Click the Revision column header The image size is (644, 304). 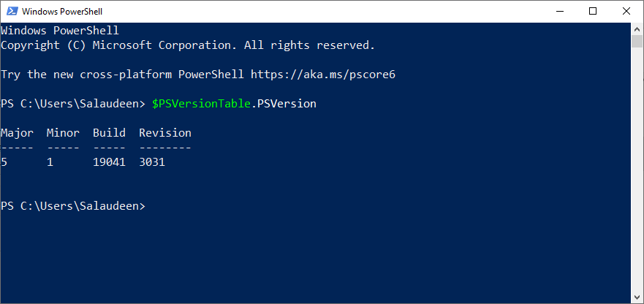pos(165,133)
